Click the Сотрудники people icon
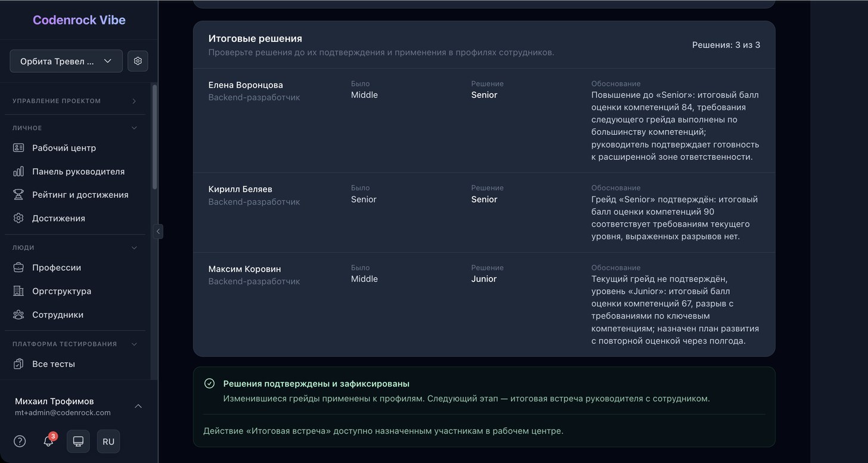 coord(18,314)
